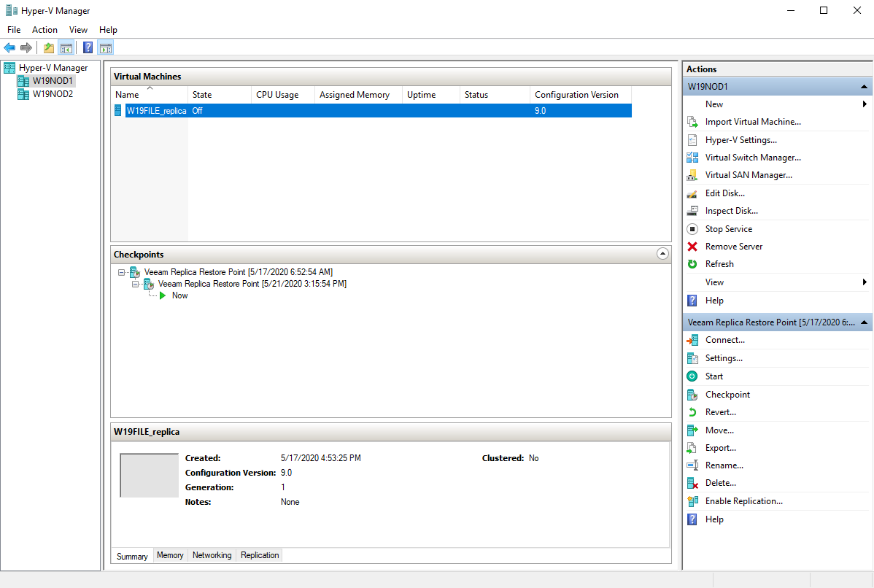Click the red X Remove Server icon
Image resolution: width=874 pixels, height=588 pixels.
[x=692, y=247]
